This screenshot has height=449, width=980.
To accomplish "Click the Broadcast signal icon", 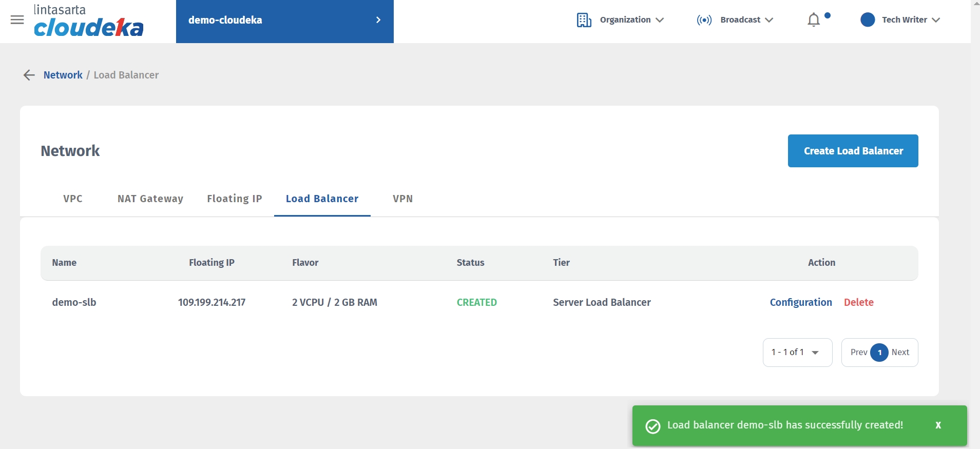I will click(x=704, y=20).
